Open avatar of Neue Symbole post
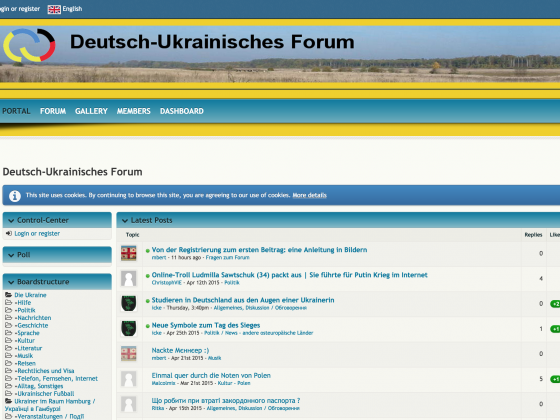 click(128, 329)
